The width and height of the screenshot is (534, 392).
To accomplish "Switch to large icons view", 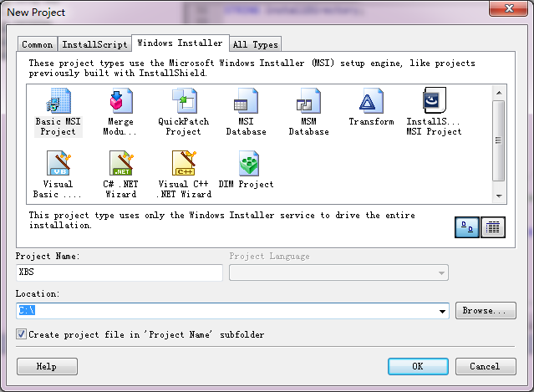I will point(467,227).
